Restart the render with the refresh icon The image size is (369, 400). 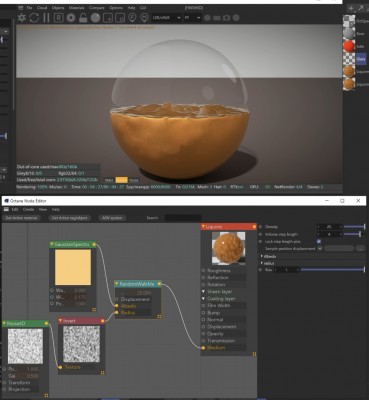(34, 18)
